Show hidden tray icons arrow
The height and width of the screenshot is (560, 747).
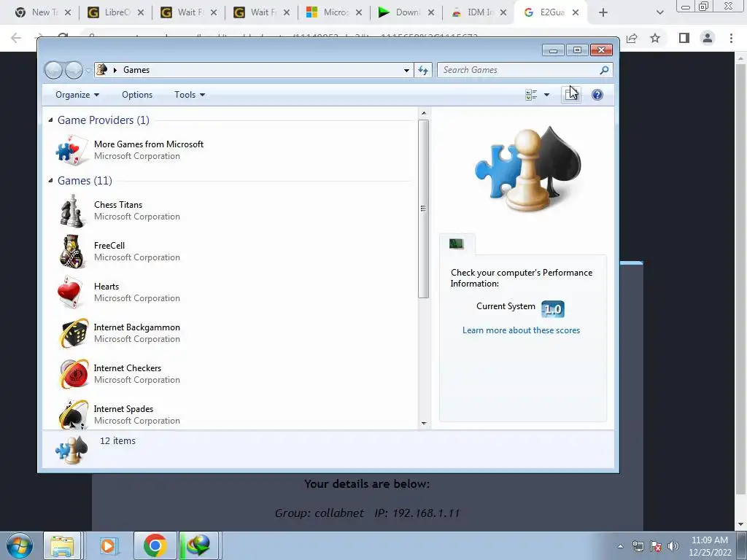click(620, 546)
